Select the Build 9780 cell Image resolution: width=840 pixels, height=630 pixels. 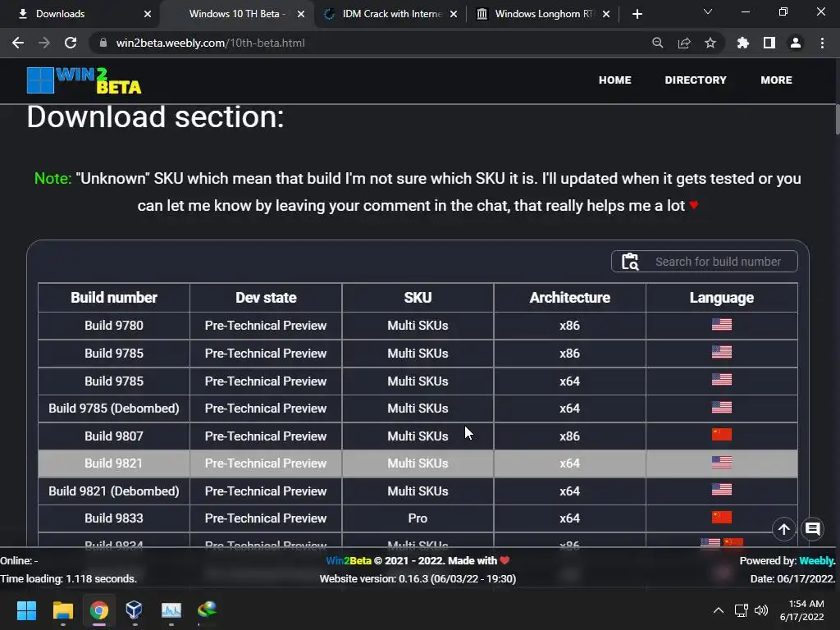pos(113,325)
